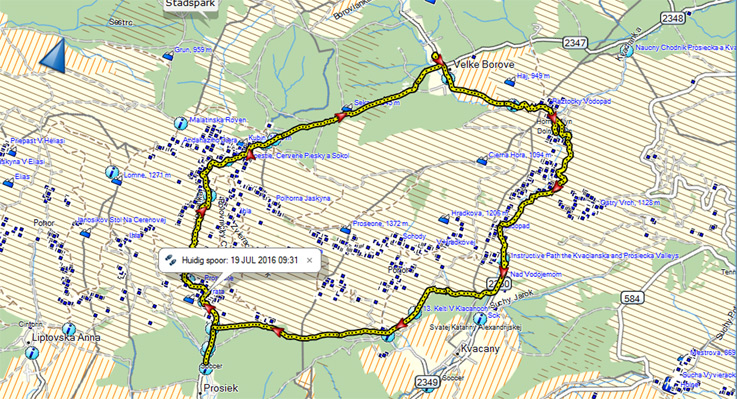This screenshot has width=737, height=399.
Task: Select the Haj 949 m peak icon
Action: coord(510,82)
